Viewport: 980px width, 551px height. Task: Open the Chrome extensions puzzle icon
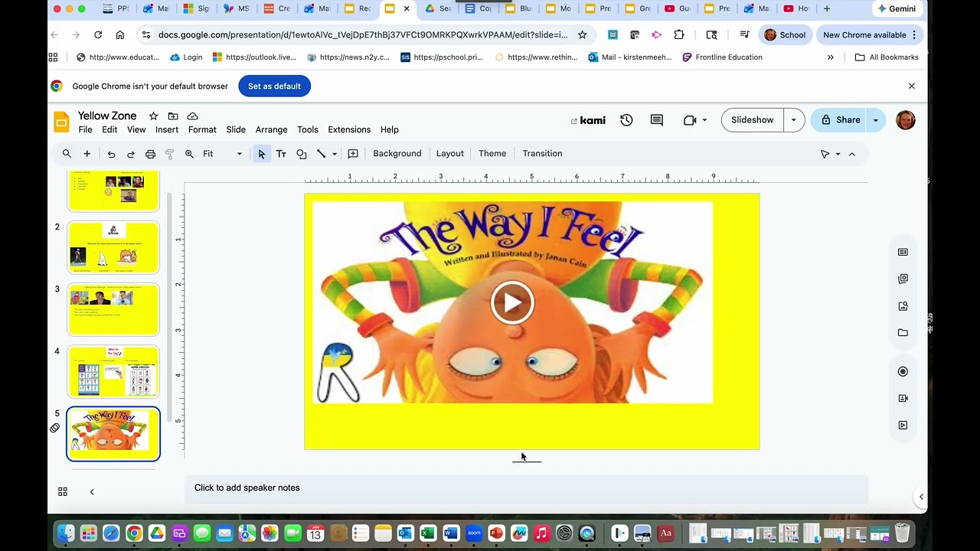pyautogui.click(x=679, y=35)
